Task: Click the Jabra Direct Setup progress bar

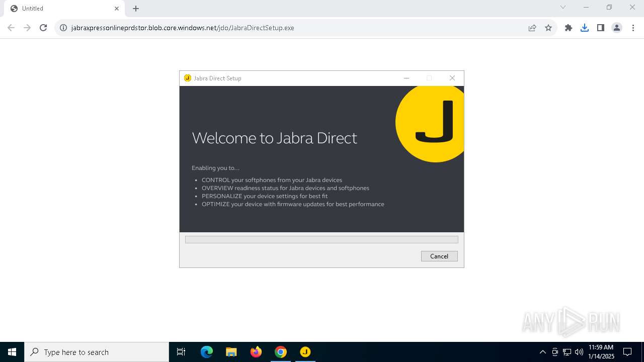Action: click(321, 240)
